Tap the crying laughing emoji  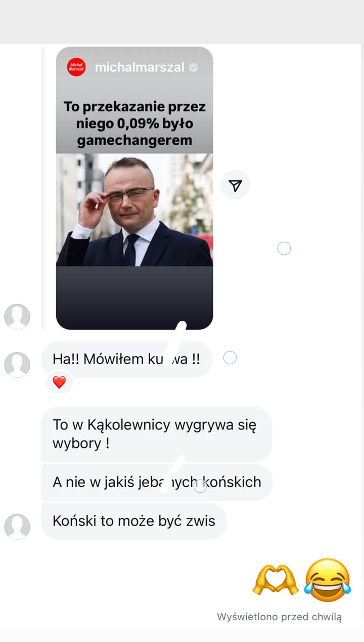[328, 580]
